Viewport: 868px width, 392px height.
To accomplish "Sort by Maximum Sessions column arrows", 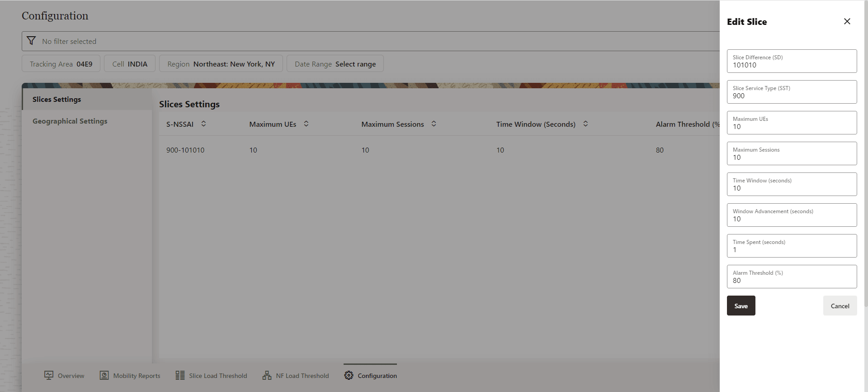I will click(434, 124).
